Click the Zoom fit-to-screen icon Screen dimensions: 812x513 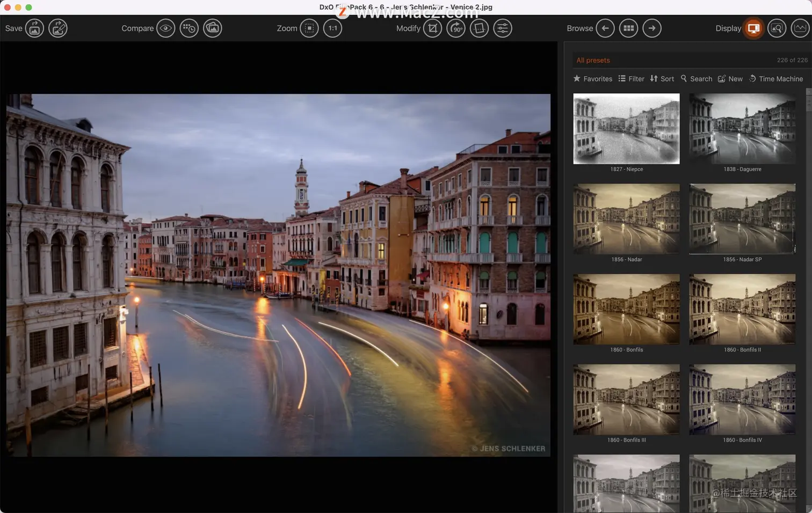[309, 28]
